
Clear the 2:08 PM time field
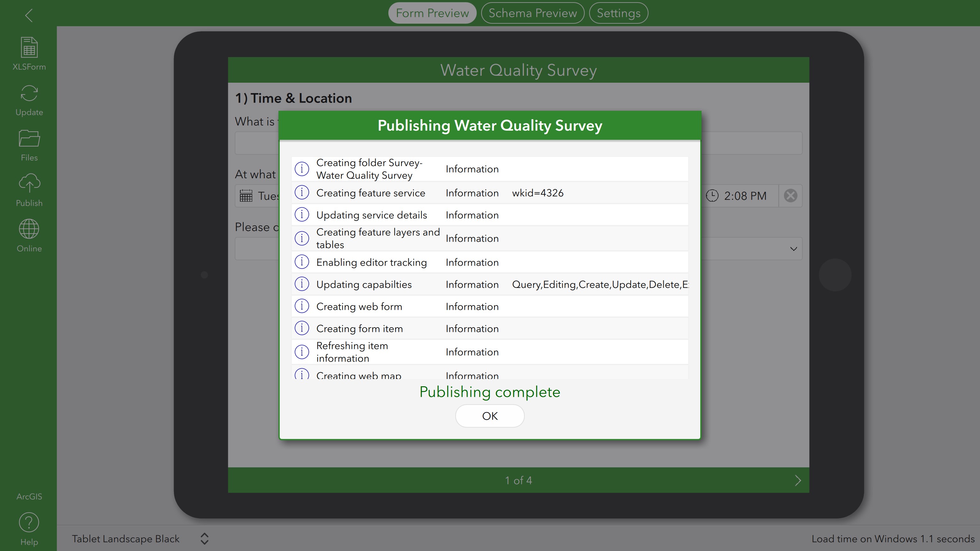tap(790, 196)
